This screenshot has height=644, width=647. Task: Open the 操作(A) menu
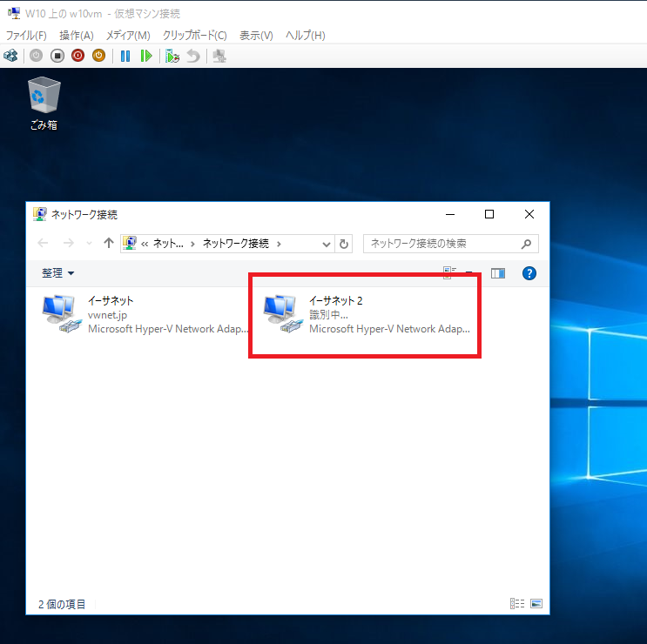[77, 36]
